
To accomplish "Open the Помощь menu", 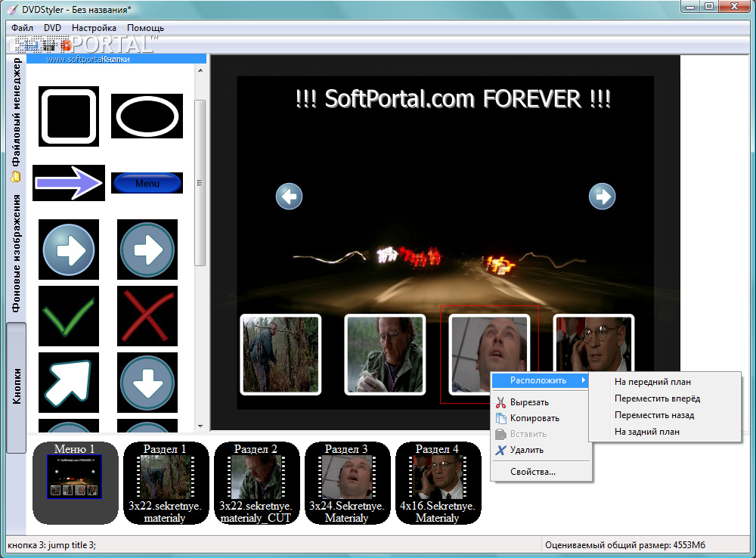I will pyautogui.click(x=146, y=28).
